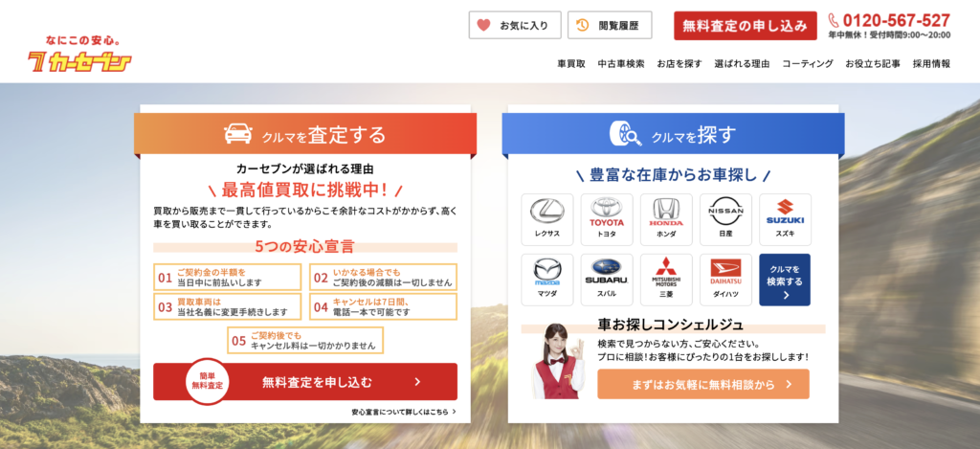This screenshot has height=449, width=980.
Task: Open the コーティング navigation menu item
Action: 808,64
